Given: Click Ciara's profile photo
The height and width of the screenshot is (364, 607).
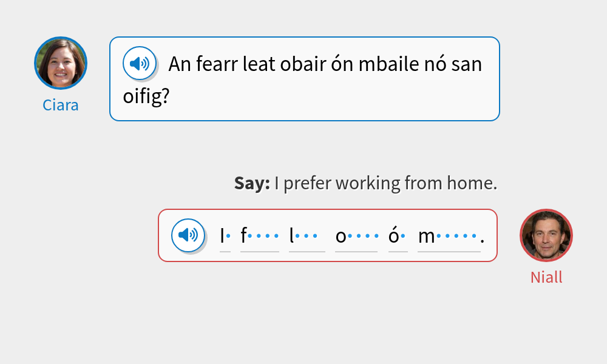Looking at the screenshot, I should pos(61,62).
